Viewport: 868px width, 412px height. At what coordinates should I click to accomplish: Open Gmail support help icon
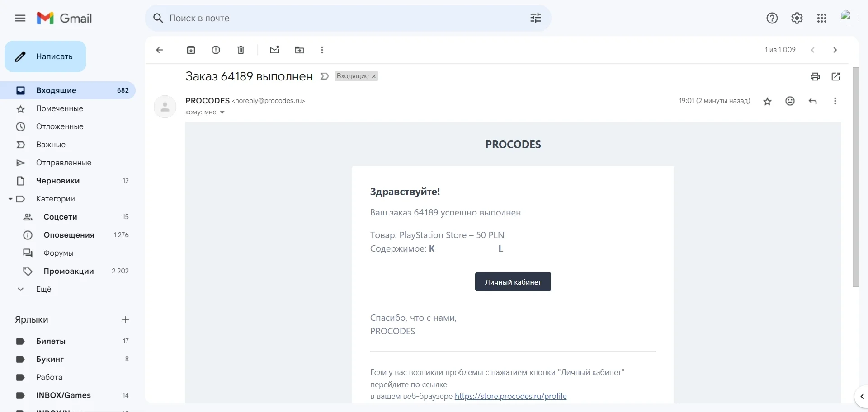pos(772,18)
